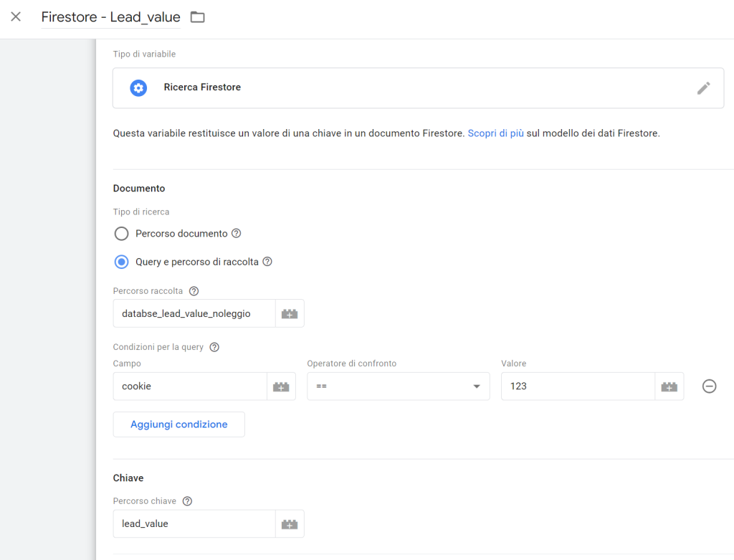Edit variable name Firestore - Lead_value
This screenshot has height=560, width=734.
click(111, 17)
